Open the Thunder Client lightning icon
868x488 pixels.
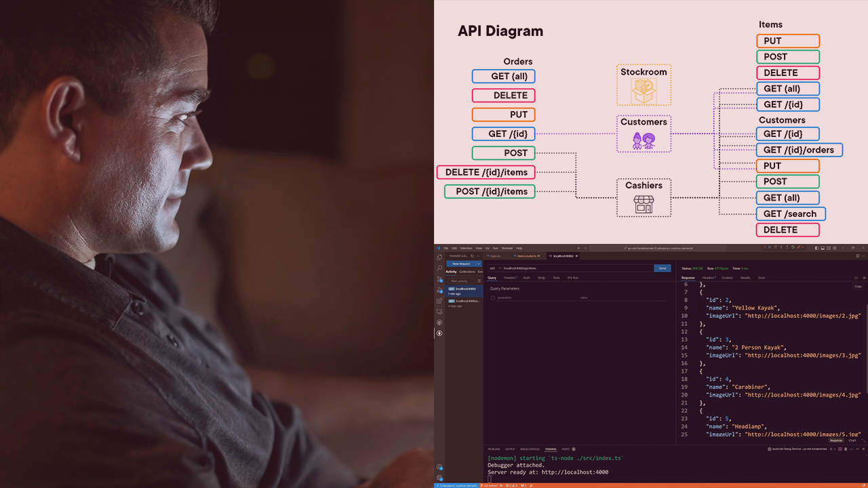[439, 333]
